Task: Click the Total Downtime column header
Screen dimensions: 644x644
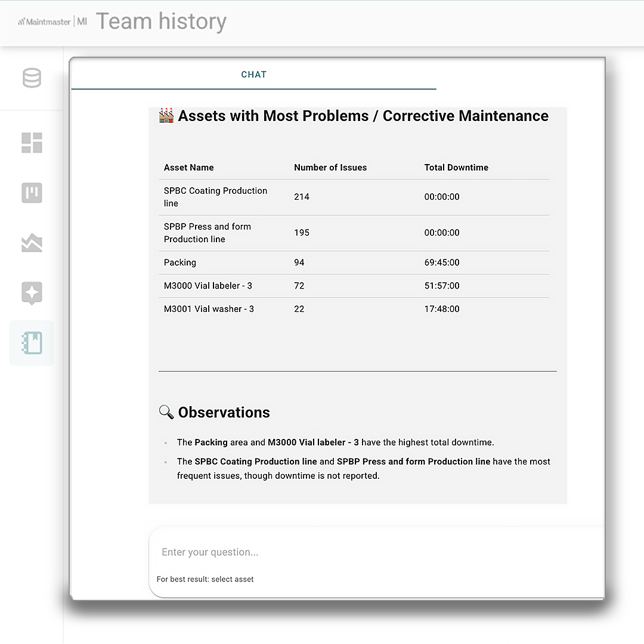Action: (x=456, y=168)
